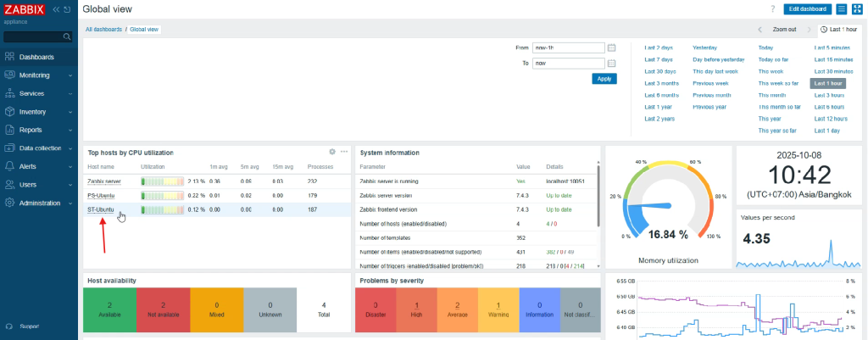Open Top hosts widget three-dot menu
The image size is (868, 340).
click(x=344, y=152)
